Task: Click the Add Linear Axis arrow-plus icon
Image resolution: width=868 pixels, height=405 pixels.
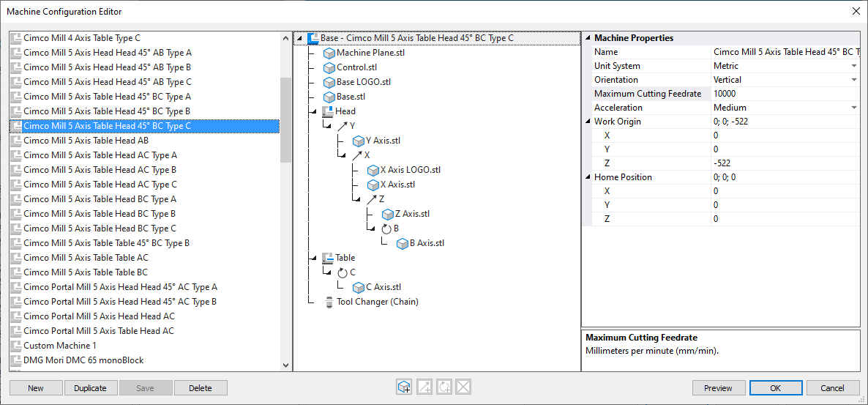Action: (424, 387)
